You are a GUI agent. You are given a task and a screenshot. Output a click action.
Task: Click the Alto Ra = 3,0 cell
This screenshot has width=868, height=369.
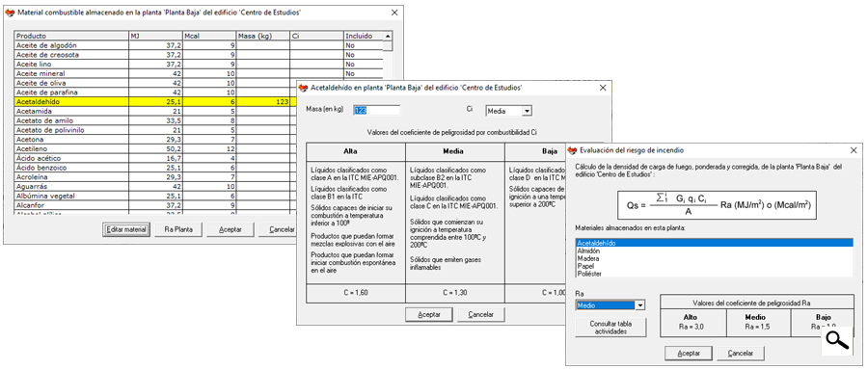click(693, 323)
